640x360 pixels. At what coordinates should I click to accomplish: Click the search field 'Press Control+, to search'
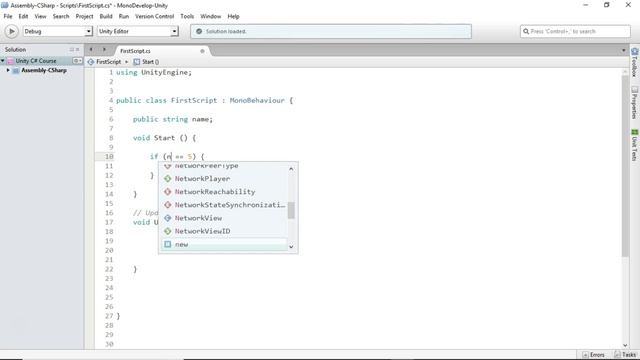click(575, 31)
